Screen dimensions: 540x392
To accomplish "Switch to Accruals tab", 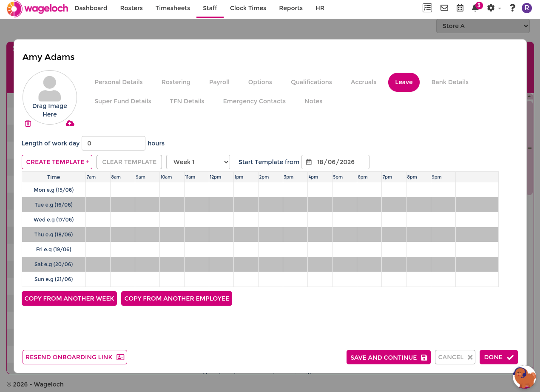I will 364,82.
